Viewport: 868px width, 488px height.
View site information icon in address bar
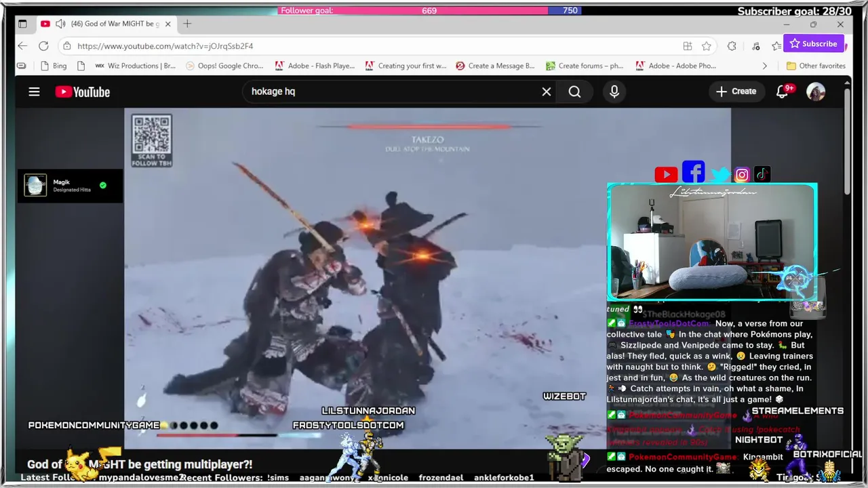point(66,46)
